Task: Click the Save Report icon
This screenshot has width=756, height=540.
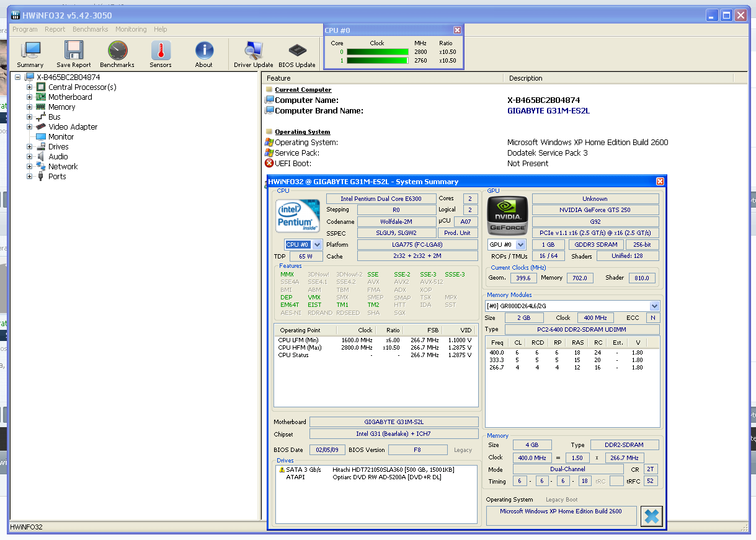Action: point(74,51)
